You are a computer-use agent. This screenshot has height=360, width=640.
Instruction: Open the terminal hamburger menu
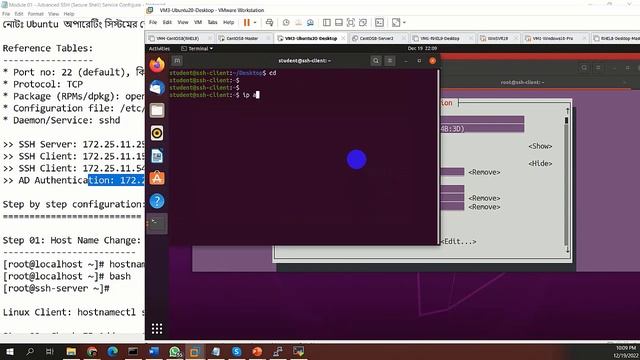tap(390, 61)
